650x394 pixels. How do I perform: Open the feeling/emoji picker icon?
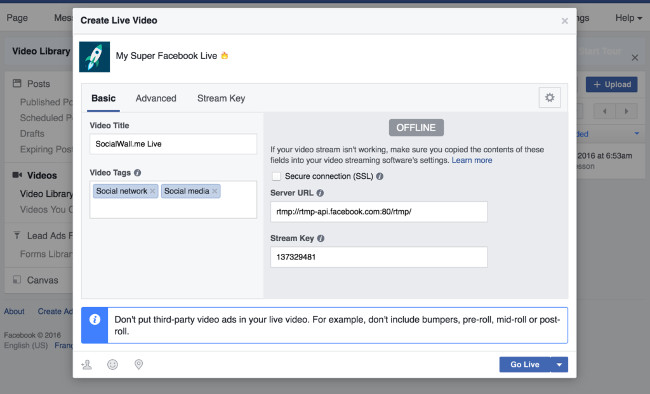click(x=112, y=365)
